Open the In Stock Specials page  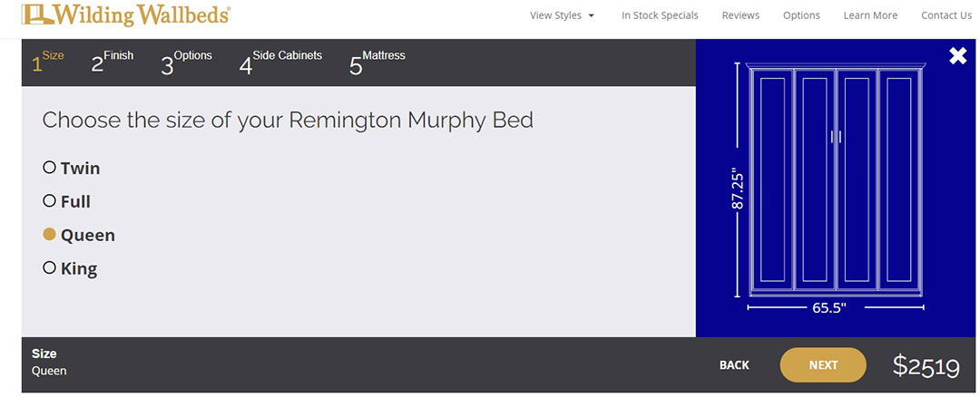(x=660, y=15)
